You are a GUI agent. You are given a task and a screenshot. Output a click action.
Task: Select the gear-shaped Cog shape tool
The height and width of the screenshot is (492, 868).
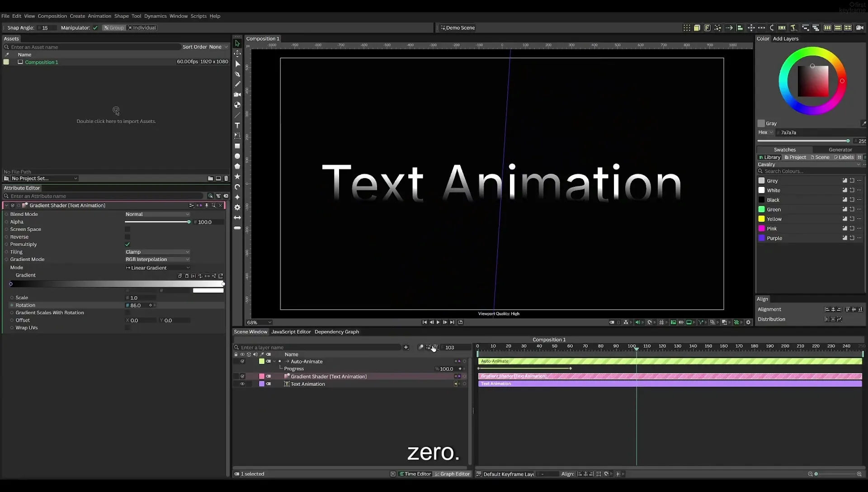(237, 207)
